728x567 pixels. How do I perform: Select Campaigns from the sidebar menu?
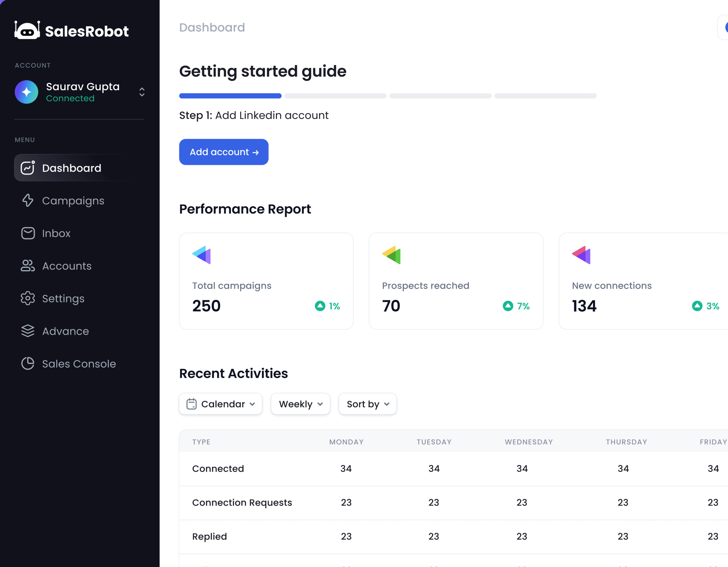[x=73, y=200]
